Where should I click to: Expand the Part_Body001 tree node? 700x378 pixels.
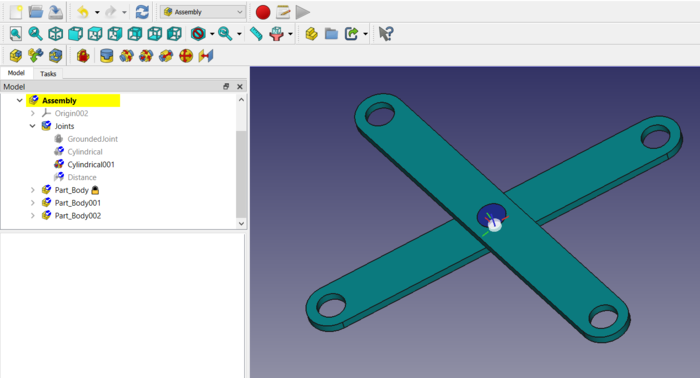pyautogui.click(x=32, y=203)
